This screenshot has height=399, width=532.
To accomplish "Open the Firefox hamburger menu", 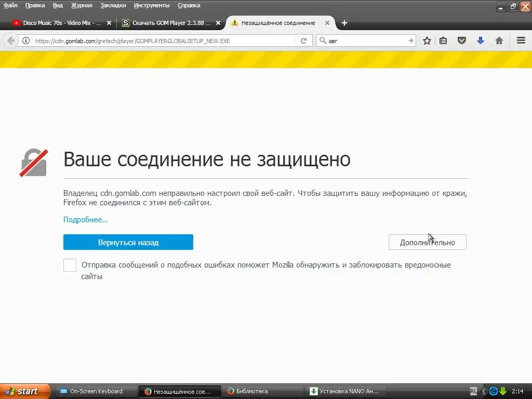I will point(521,41).
